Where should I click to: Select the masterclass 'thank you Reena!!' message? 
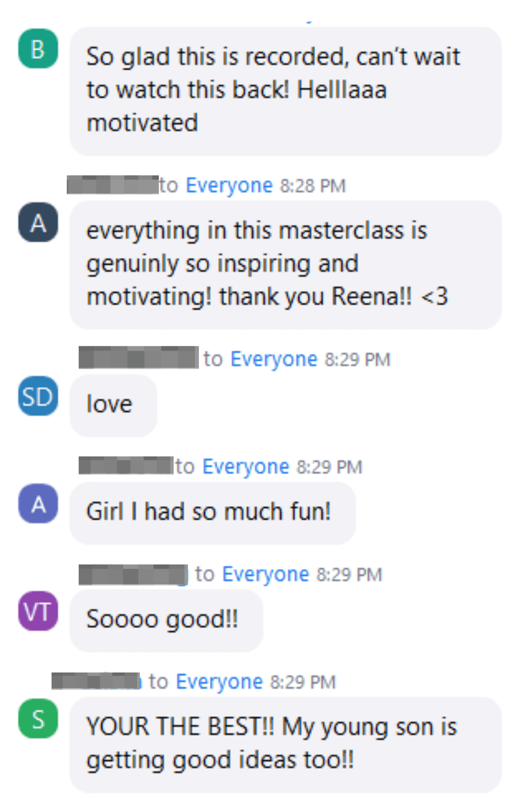pos(285,265)
